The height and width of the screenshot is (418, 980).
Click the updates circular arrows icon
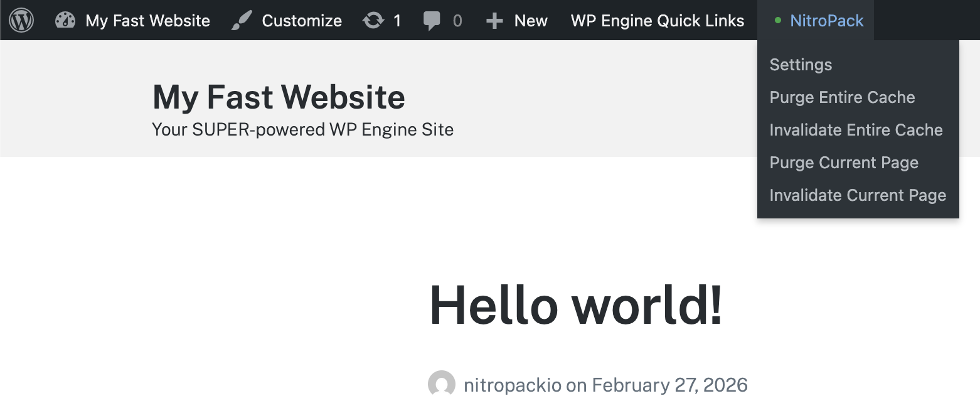[x=373, y=21]
